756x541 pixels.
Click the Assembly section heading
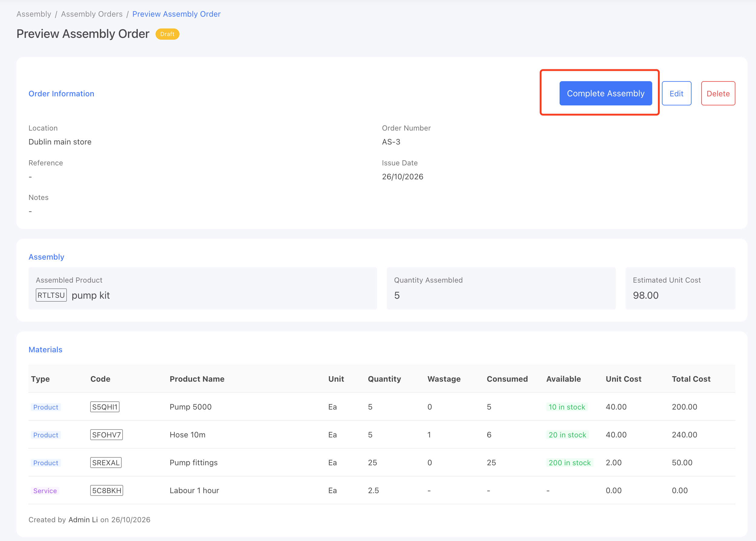click(46, 257)
